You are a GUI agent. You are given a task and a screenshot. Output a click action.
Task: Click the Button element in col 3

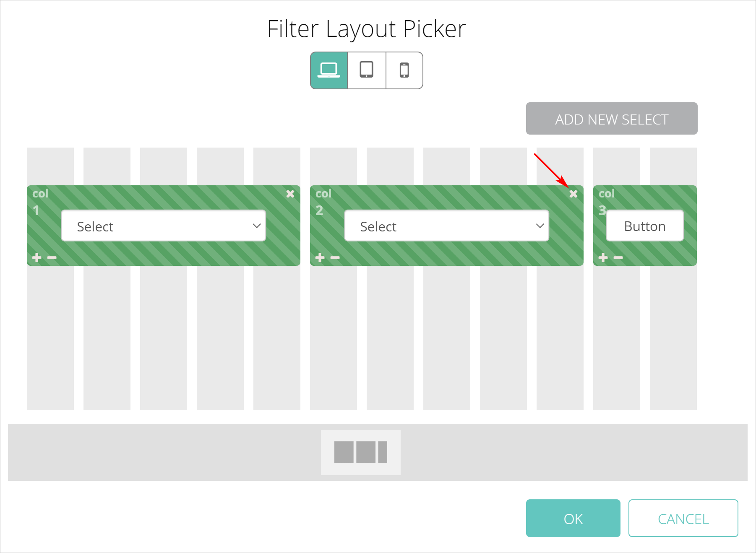pos(644,226)
